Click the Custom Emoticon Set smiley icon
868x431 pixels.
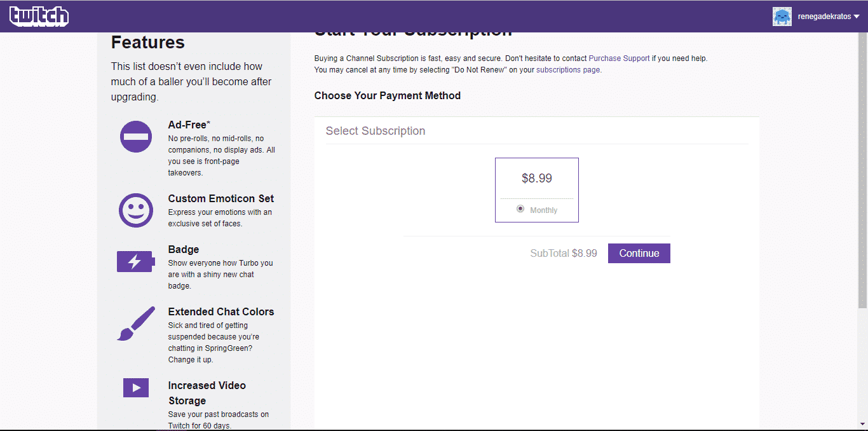135,210
